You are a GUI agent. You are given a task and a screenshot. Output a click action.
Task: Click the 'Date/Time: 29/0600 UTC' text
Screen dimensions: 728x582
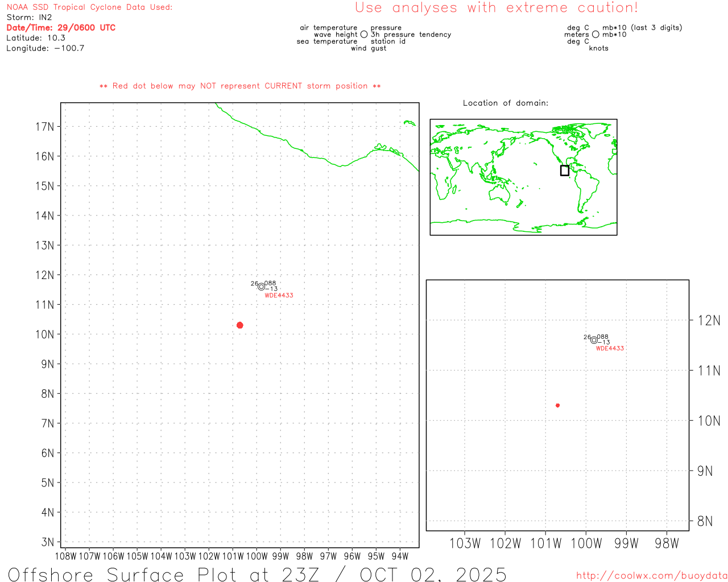click(x=61, y=27)
